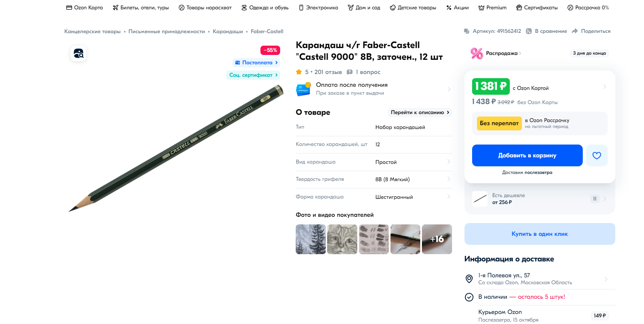
Task: Click the yellow star rating icon
Action: [299, 72]
